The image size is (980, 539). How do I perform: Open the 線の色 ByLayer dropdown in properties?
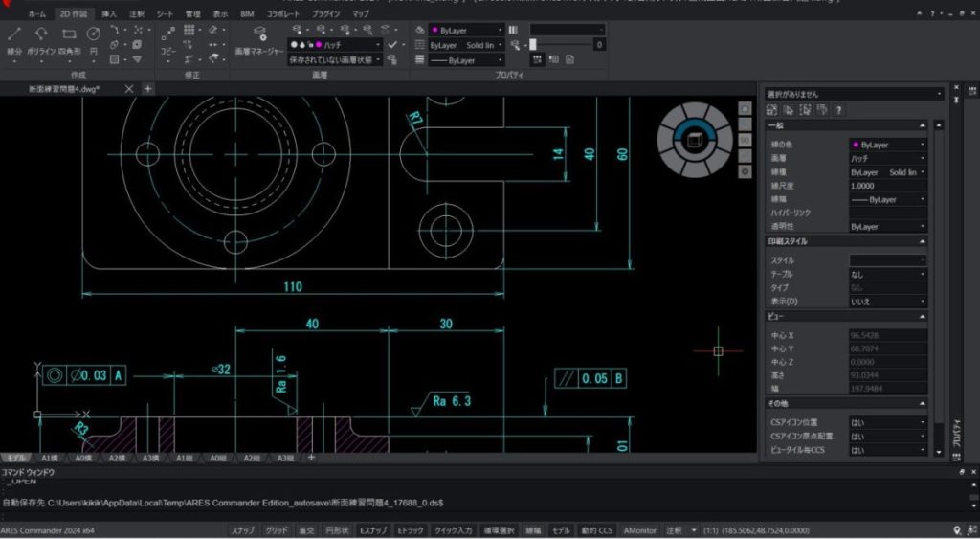pos(887,145)
